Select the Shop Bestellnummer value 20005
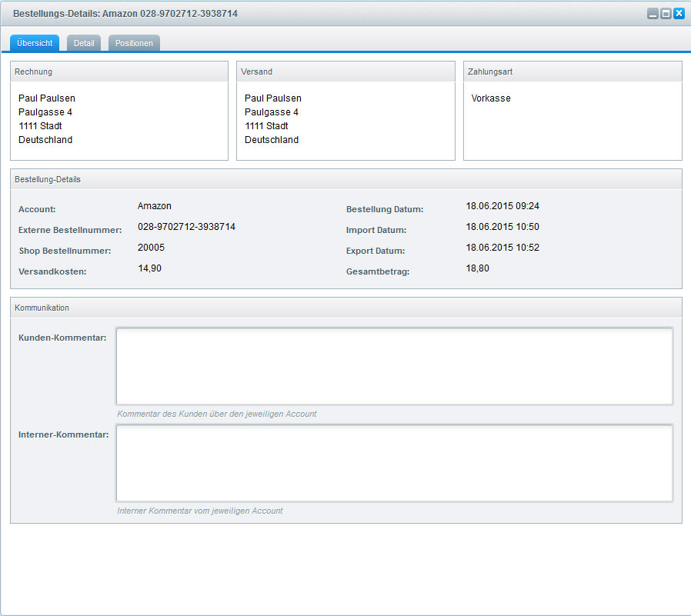The height and width of the screenshot is (616, 691). click(x=151, y=248)
